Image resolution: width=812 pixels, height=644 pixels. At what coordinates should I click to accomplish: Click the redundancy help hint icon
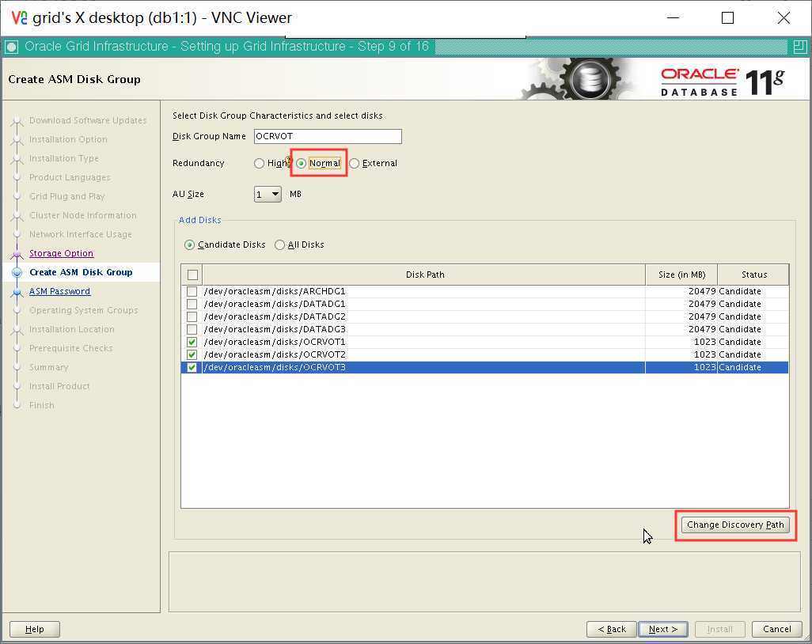tap(288, 161)
